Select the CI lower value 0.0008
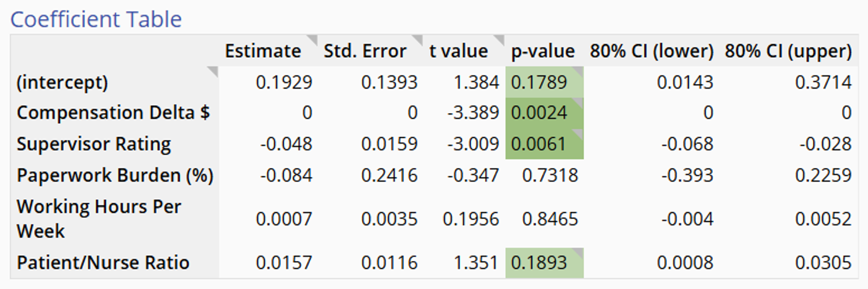Viewport: 868px width, 289px height. pyautogui.click(x=685, y=262)
